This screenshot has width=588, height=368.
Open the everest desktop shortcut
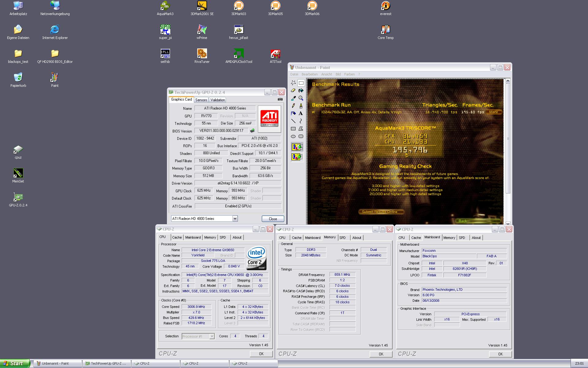[x=386, y=8]
